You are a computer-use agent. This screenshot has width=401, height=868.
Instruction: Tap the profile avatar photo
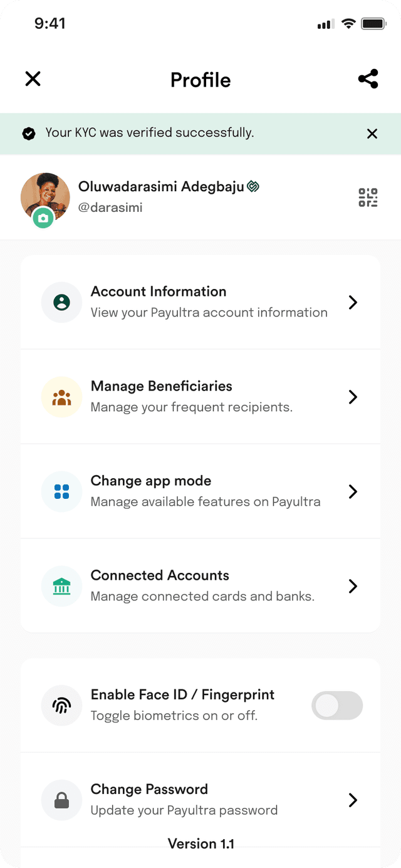[x=45, y=197]
